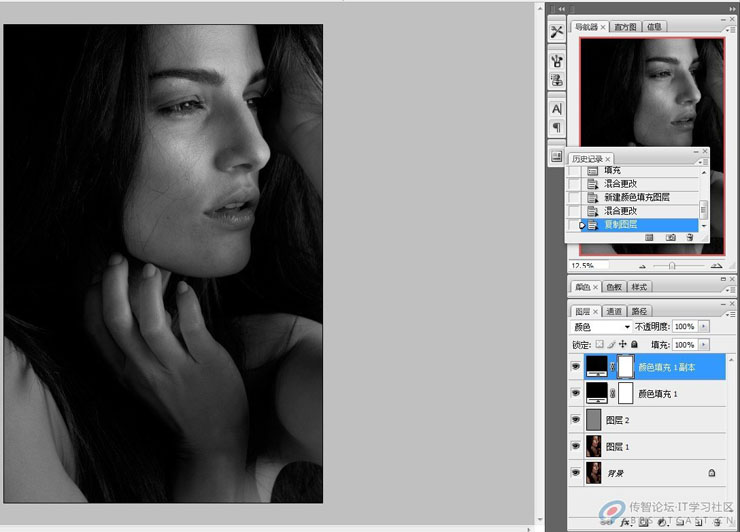Click the tool presets icon in dock
This screenshot has width=740, height=532.
557,32
